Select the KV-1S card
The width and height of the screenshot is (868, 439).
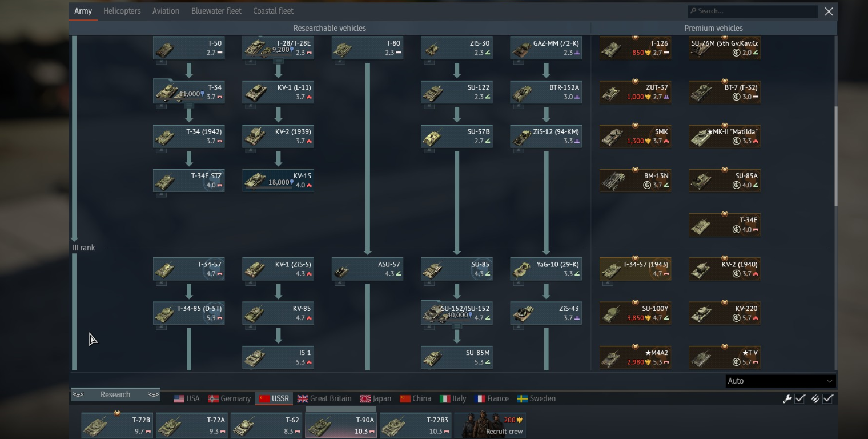[278, 181]
